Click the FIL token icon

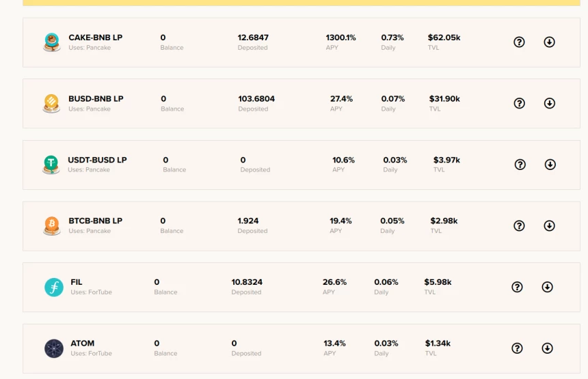[53, 287]
